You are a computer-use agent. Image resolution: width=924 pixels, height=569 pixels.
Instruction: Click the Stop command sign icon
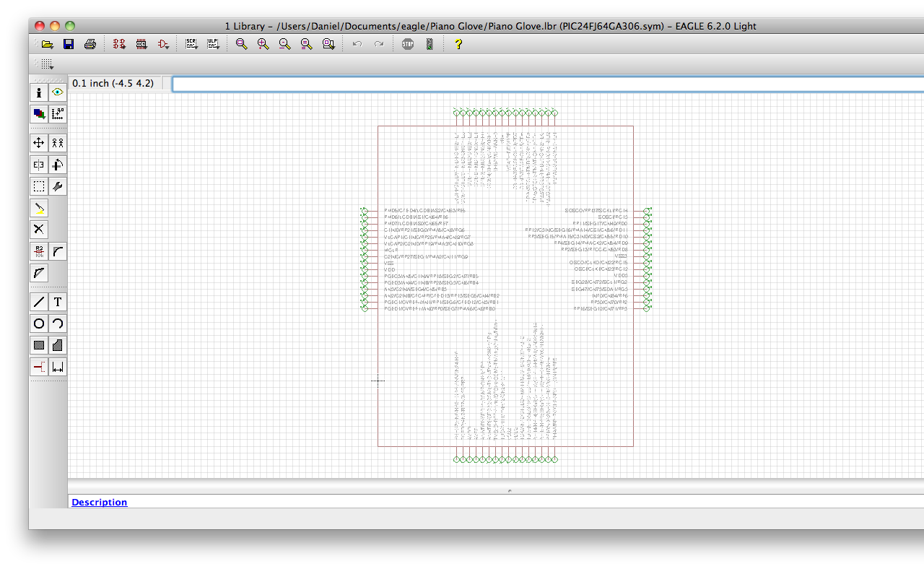click(408, 44)
